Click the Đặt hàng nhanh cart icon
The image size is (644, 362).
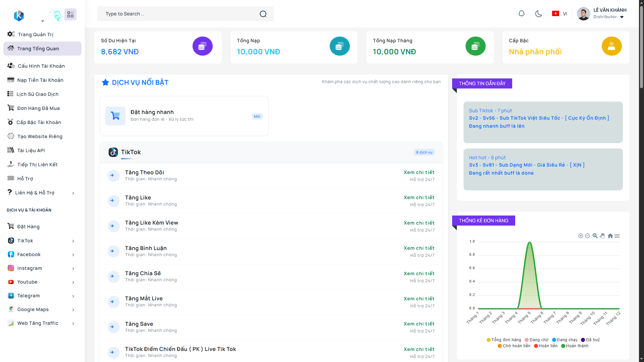115,116
